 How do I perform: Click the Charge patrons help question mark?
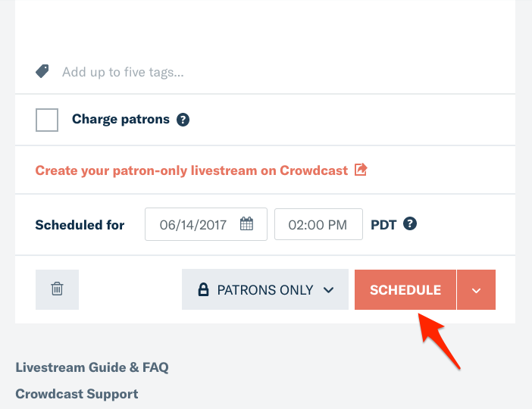pyautogui.click(x=183, y=120)
